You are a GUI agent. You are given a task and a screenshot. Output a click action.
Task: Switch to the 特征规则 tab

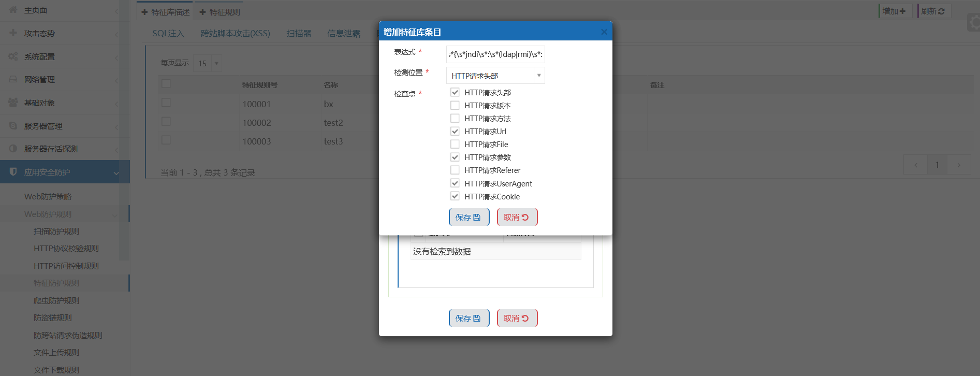tap(220, 12)
